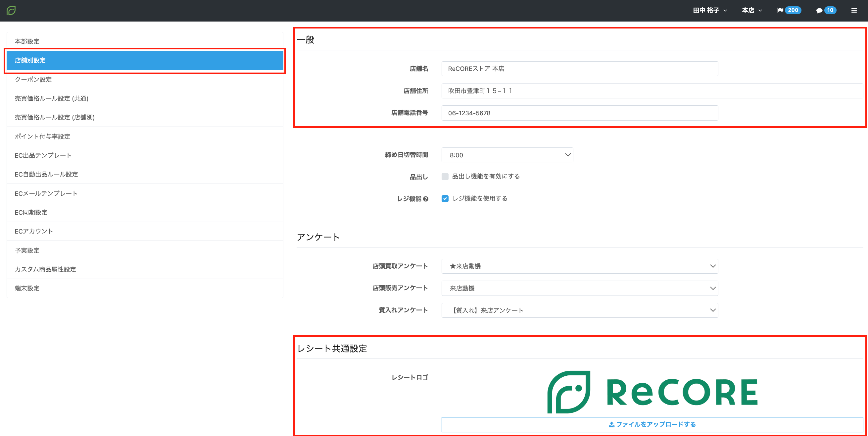Open the 店頭買取アンケート dropdown
Viewport: 868px width, 436px height.
[580, 266]
